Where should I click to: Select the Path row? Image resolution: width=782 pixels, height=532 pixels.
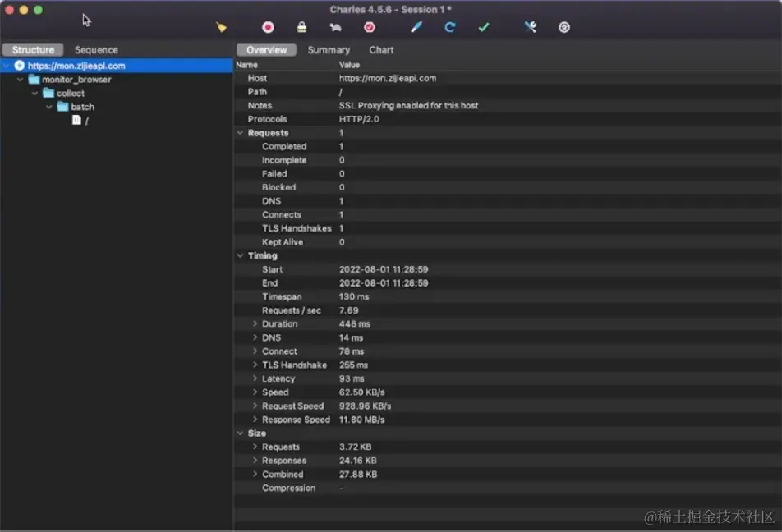point(508,92)
